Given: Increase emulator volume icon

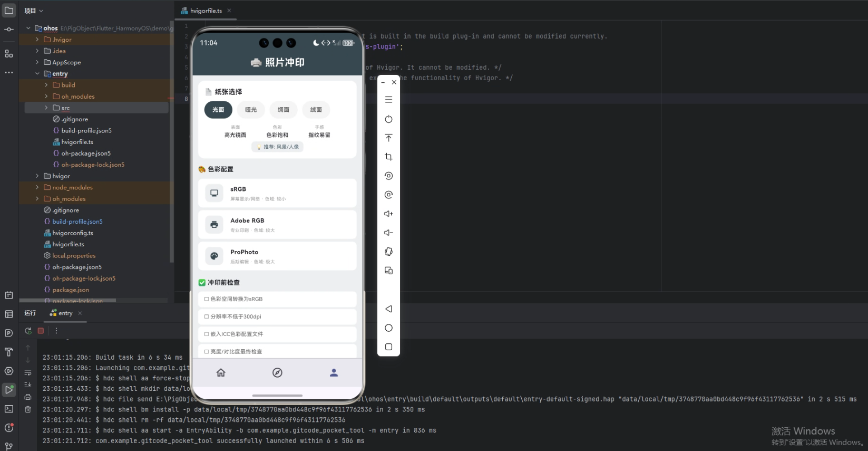Looking at the screenshot, I should (x=388, y=214).
